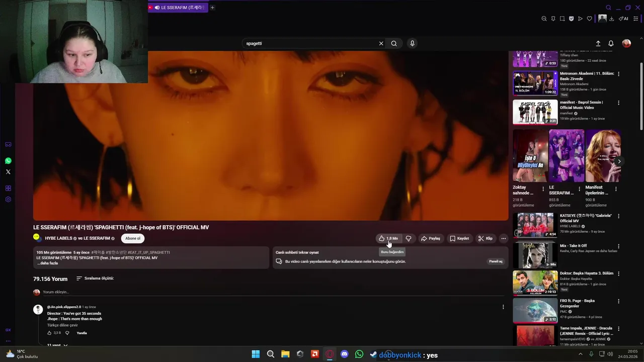Click the #EAT_IT_UP_SPAGHETTI hashtag
644x362 pixels.
149,252
